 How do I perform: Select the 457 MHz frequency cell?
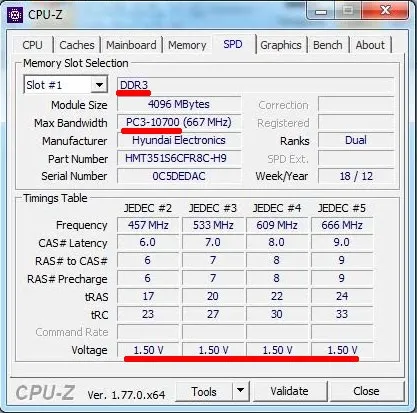pyautogui.click(x=148, y=225)
